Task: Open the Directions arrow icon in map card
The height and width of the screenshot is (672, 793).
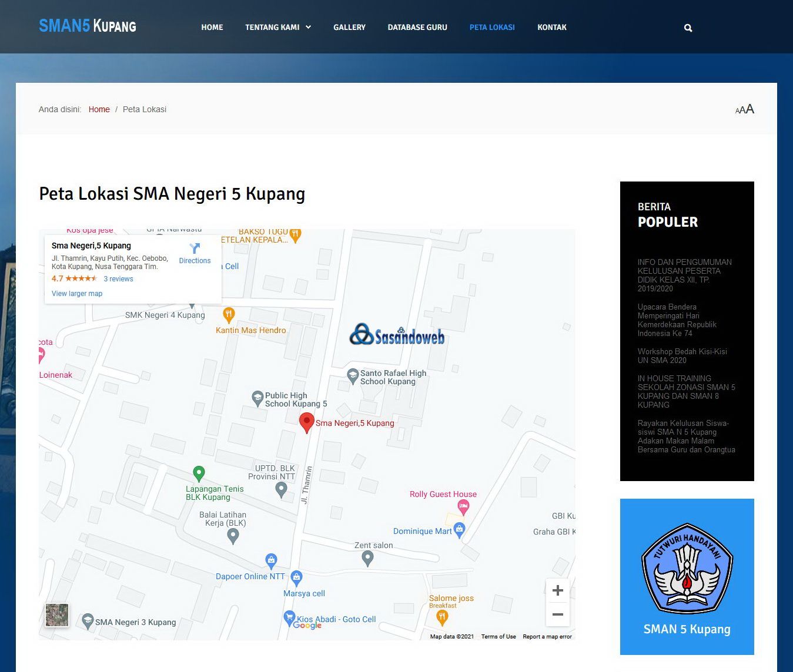Action: [x=195, y=248]
